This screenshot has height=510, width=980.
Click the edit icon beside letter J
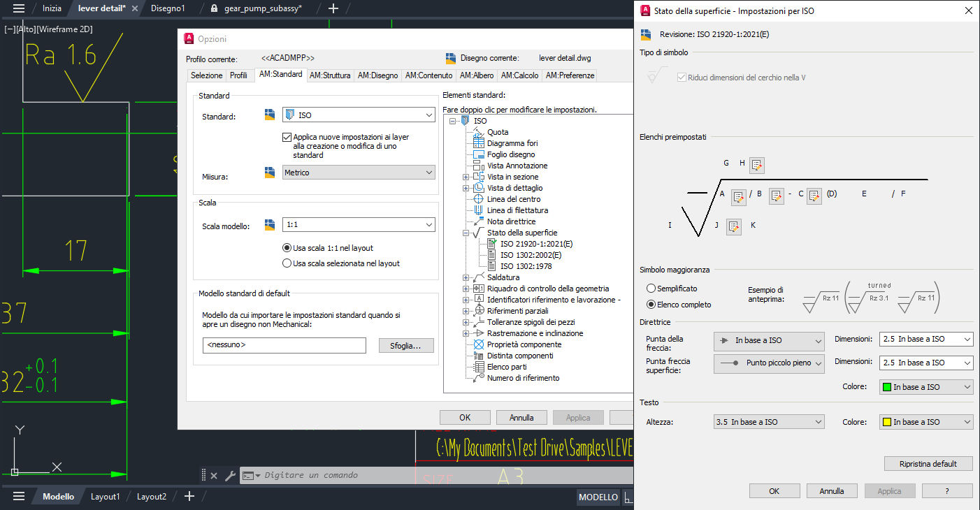[733, 226]
